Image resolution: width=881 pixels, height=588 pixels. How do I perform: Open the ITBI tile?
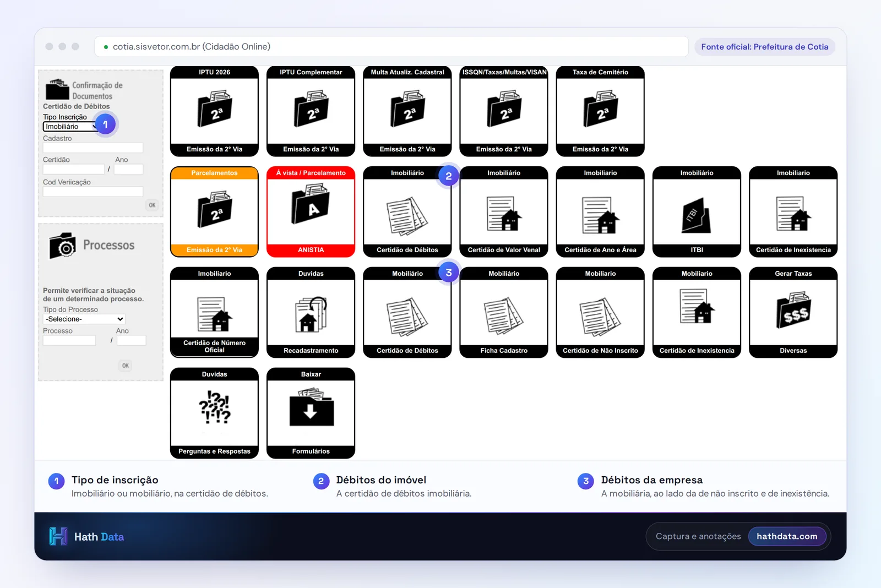tap(697, 212)
